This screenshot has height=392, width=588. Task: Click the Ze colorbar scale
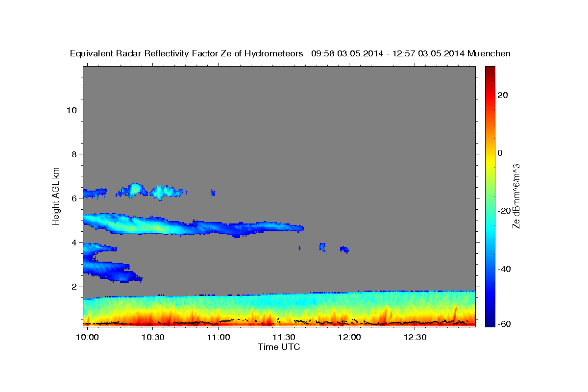490,196
